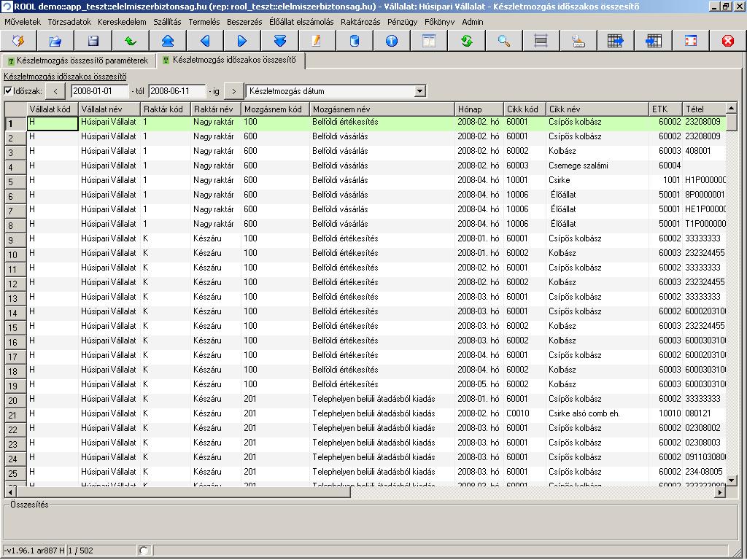Click the previous period '<' button
Viewport: 747px width, 560px height.
click(55, 91)
